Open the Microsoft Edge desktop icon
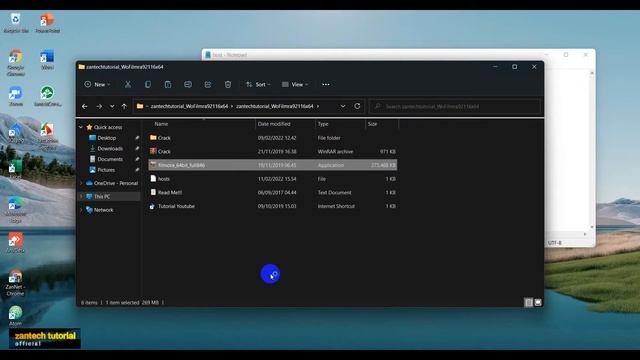 pyautogui.click(x=16, y=210)
